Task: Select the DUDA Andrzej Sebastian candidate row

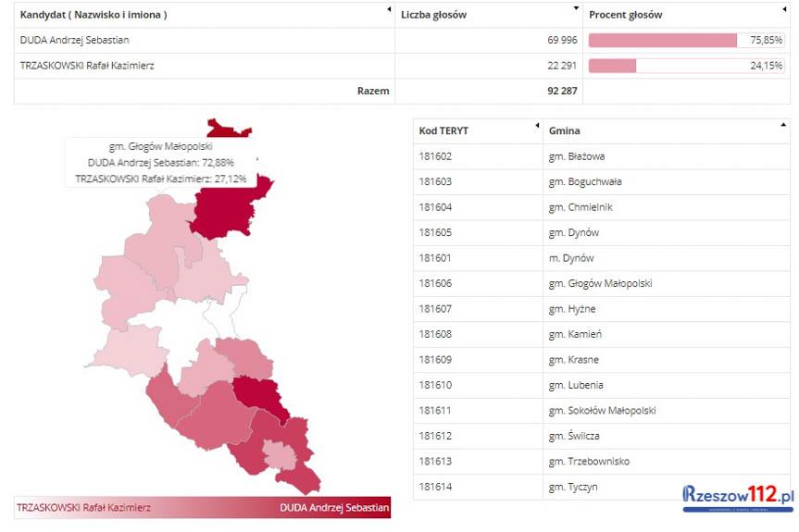Action: point(75,40)
